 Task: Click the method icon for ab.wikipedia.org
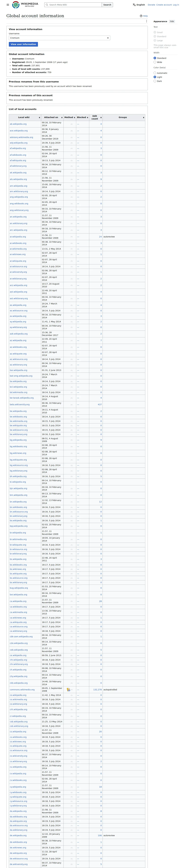pos(72,124)
